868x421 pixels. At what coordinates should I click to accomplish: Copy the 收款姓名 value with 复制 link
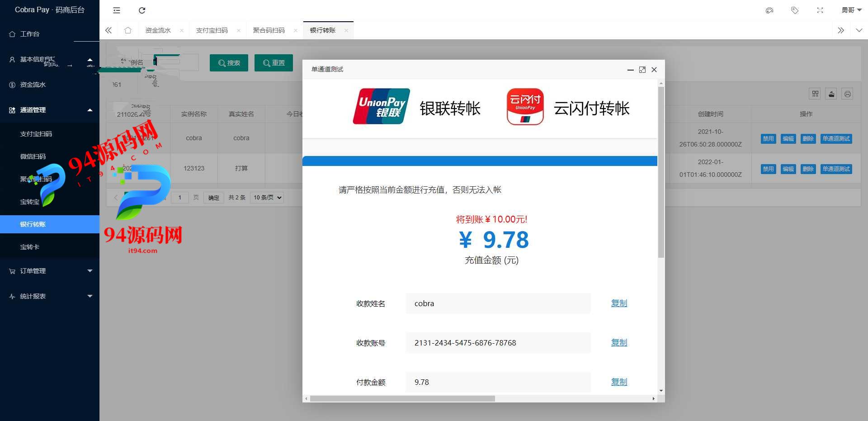coord(619,303)
